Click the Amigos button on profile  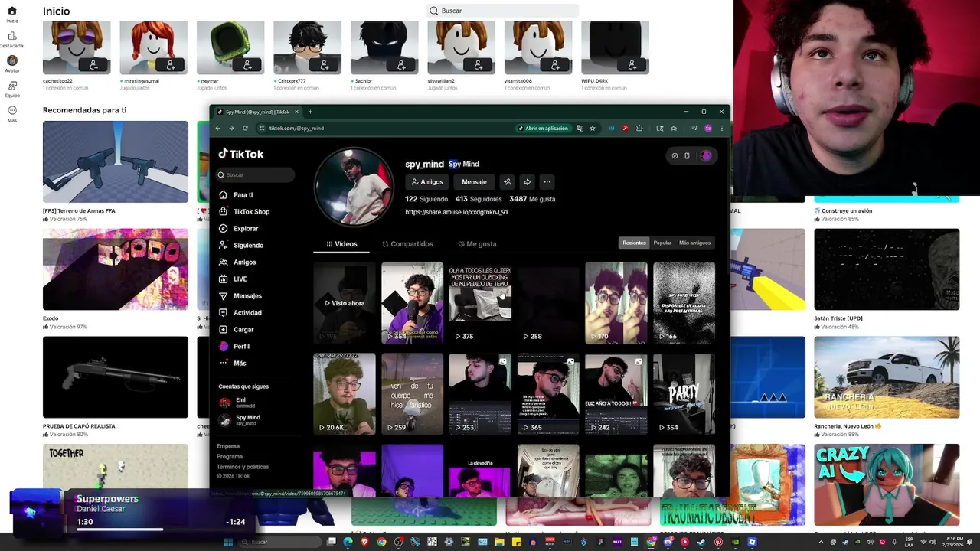427,182
